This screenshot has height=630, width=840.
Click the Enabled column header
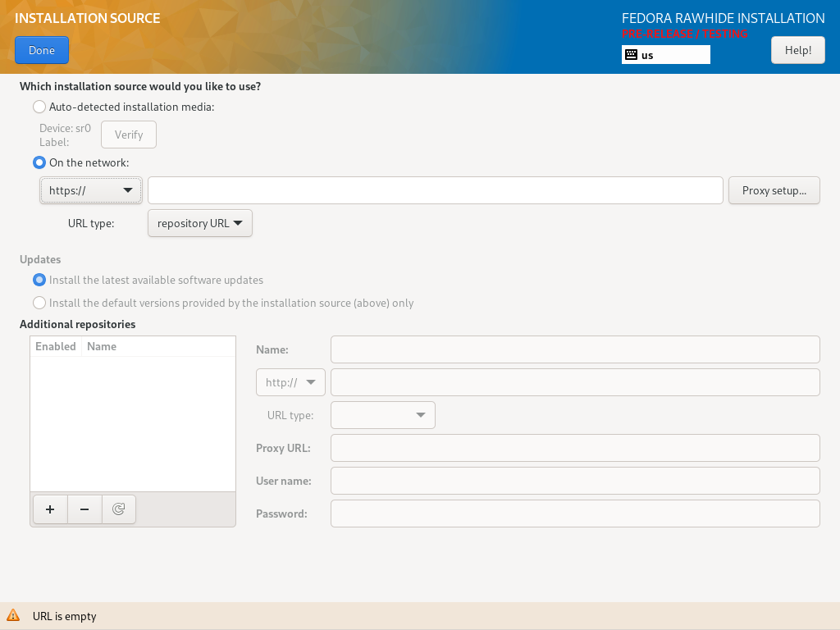pos(56,346)
